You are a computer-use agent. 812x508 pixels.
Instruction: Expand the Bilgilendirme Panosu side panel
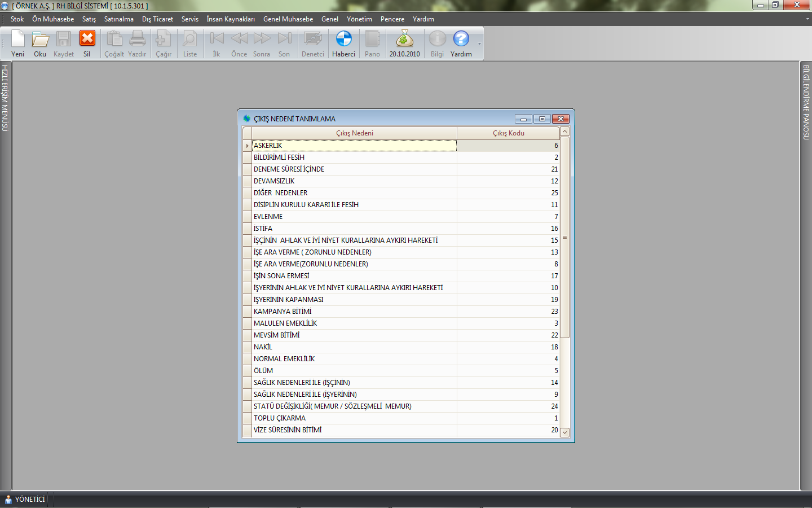[806, 102]
